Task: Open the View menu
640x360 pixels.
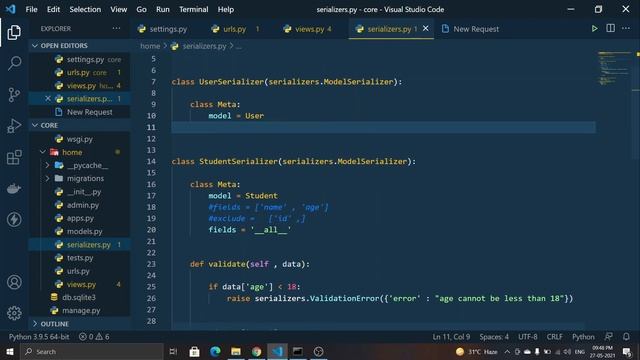Action: point(118,9)
